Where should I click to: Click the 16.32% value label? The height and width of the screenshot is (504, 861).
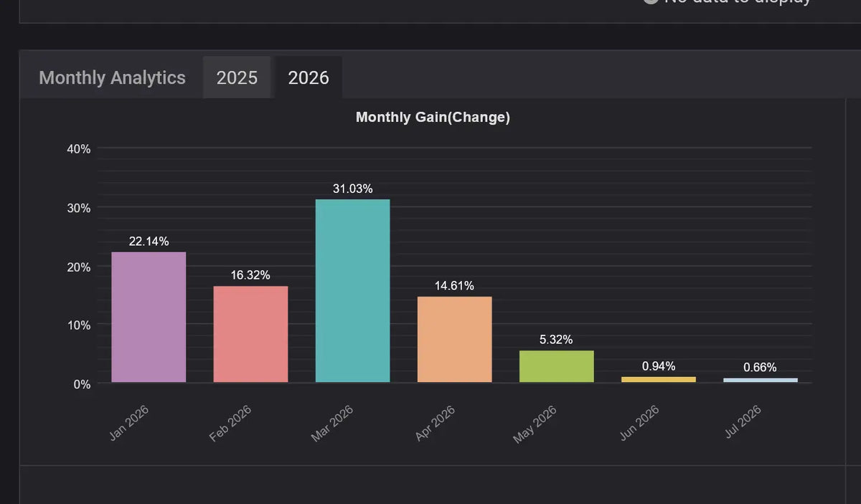[x=250, y=275]
